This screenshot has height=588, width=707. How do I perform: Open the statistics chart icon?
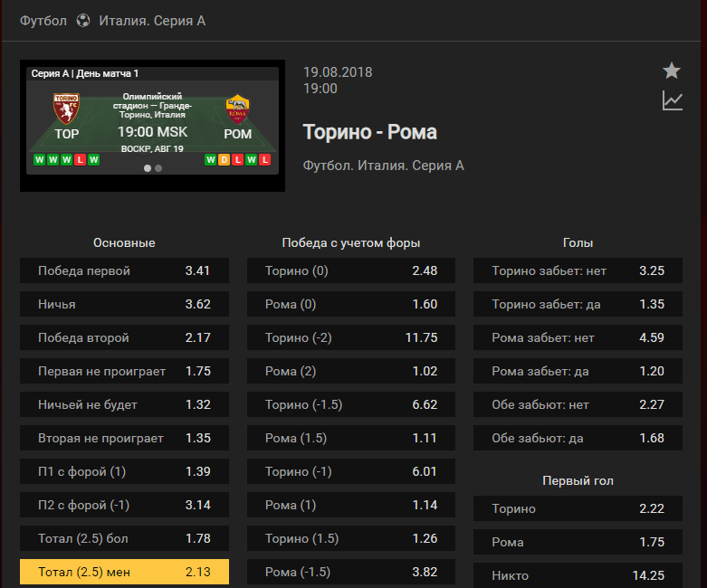pos(673,100)
